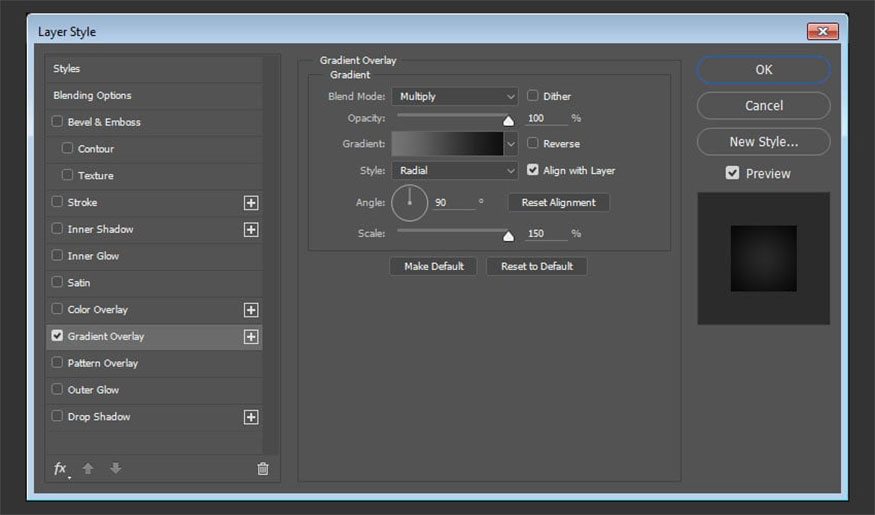Click the trash icon to delete effect
Viewport: 875px width, 515px height.
[263, 468]
